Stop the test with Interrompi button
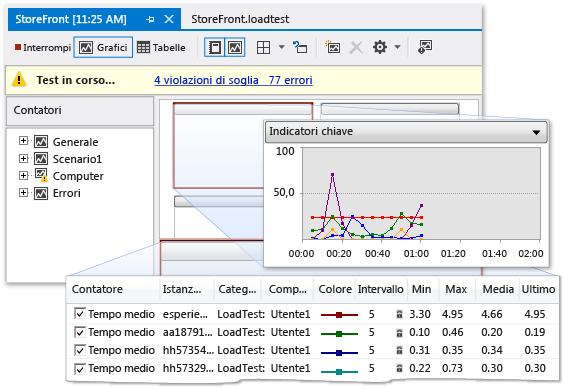 coord(42,47)
